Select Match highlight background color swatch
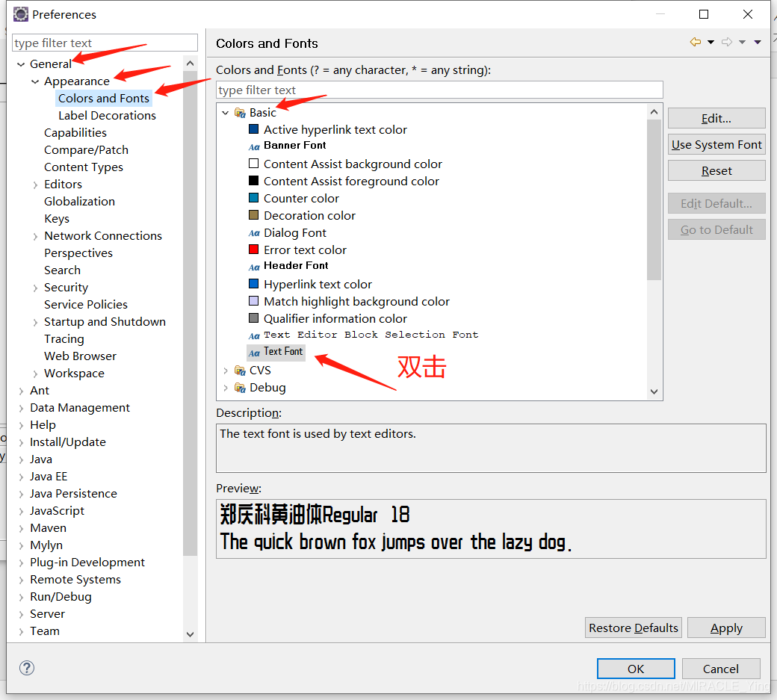Image resolution: width=777 pixels, height=700 pixels. click(254, 301)
